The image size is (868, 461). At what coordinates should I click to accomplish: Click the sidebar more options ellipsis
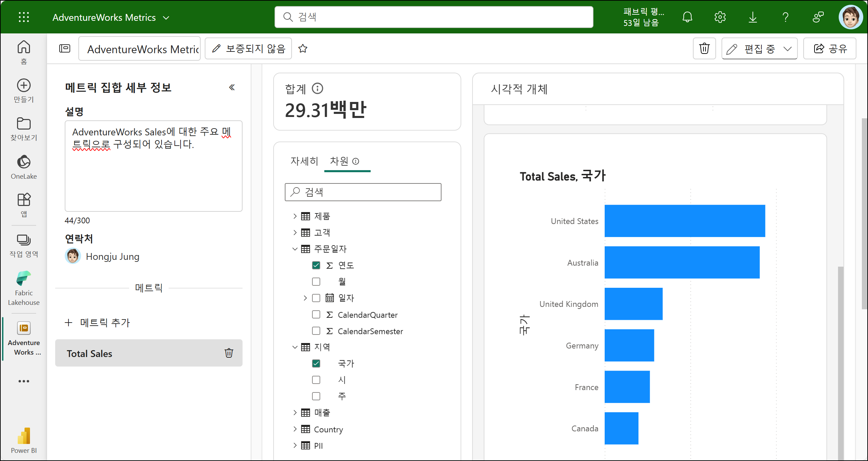(x=24, y=381)
